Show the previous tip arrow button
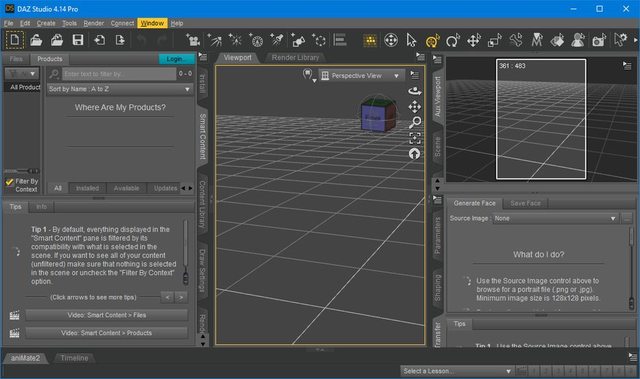The height and width of the screenshot is (379, 640). point(167,297)
